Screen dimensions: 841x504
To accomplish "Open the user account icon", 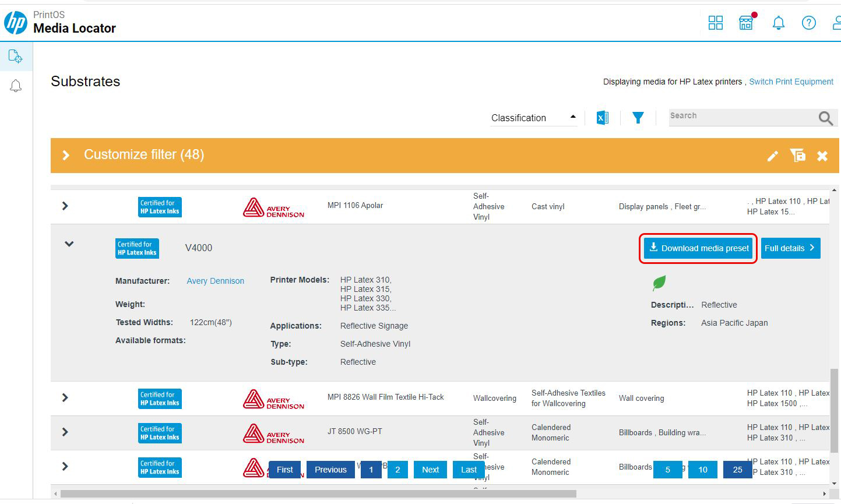I will pos(836,23).
